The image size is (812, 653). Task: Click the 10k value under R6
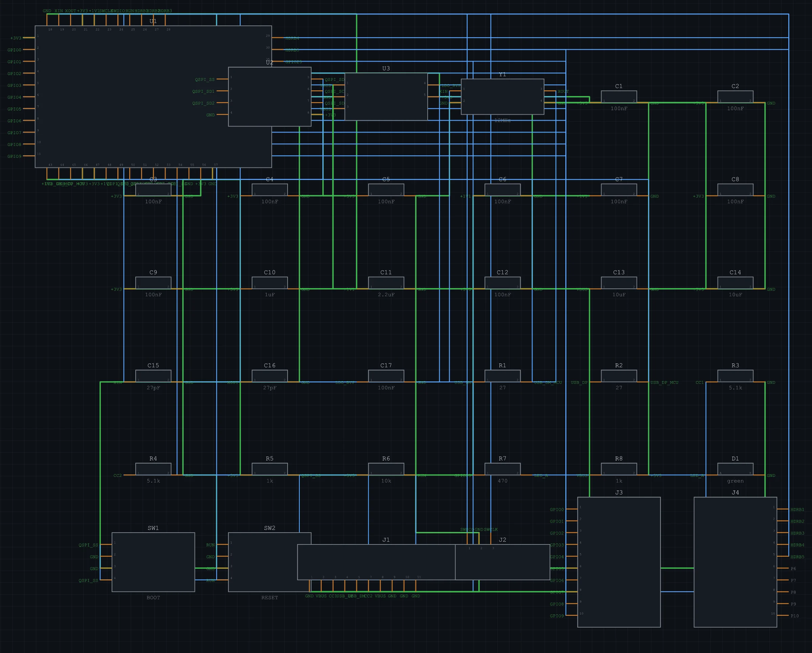coord(386,481)
